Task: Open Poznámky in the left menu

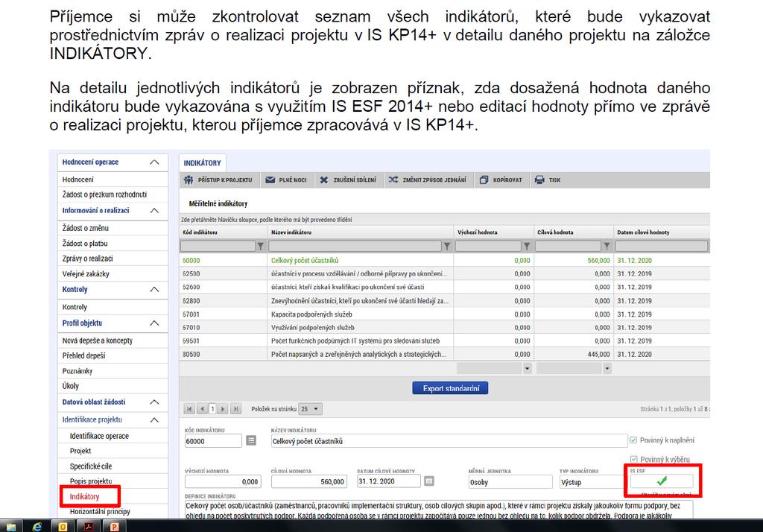Action: tap(77, 371)
